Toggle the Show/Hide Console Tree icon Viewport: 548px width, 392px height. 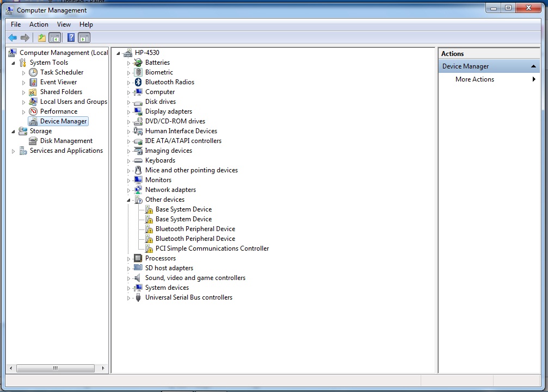click(55, 37)
